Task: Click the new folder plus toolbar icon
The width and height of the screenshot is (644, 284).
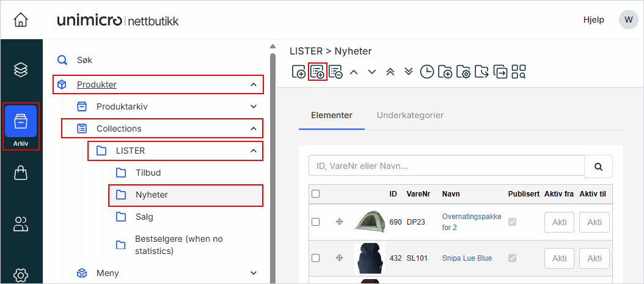Action: point(445,72)
